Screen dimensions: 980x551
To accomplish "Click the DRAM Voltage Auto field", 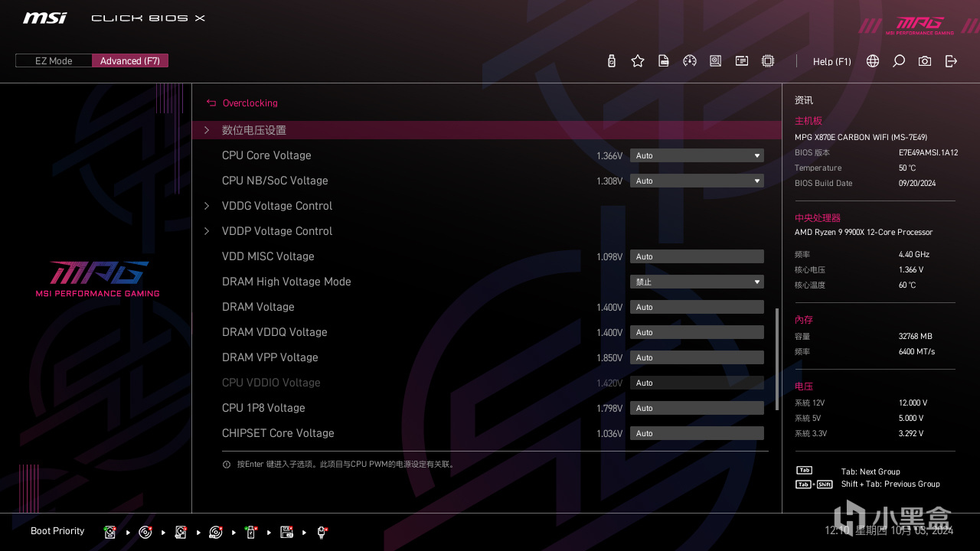I will click(x=697, y=307).
